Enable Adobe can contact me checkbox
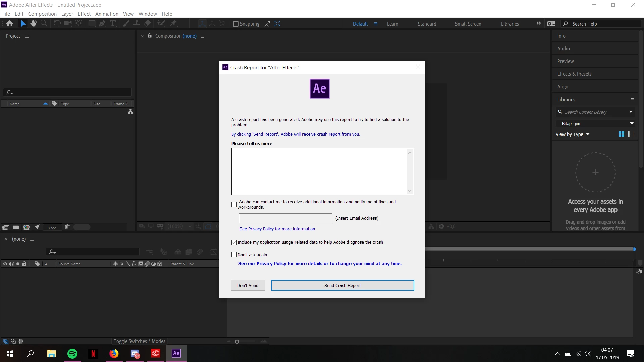644x362 pixels. (234, 204)
